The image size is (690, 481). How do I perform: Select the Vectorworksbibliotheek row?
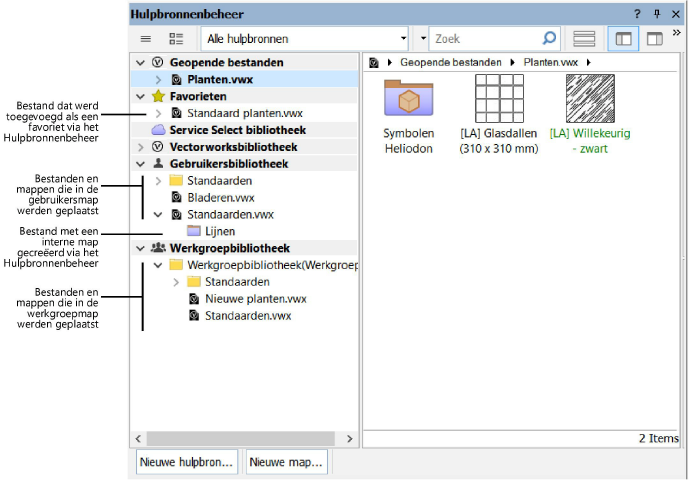(x=244, y=147)
